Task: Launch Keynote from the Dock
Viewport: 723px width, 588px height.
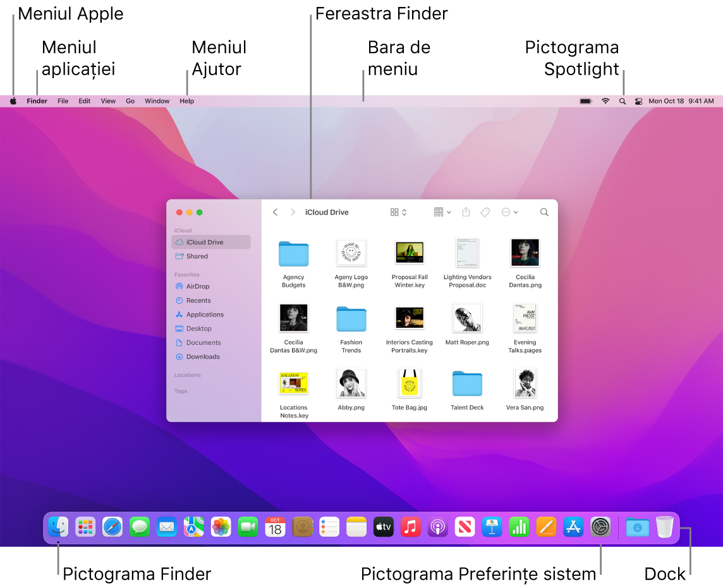Action: click(492, 527)
